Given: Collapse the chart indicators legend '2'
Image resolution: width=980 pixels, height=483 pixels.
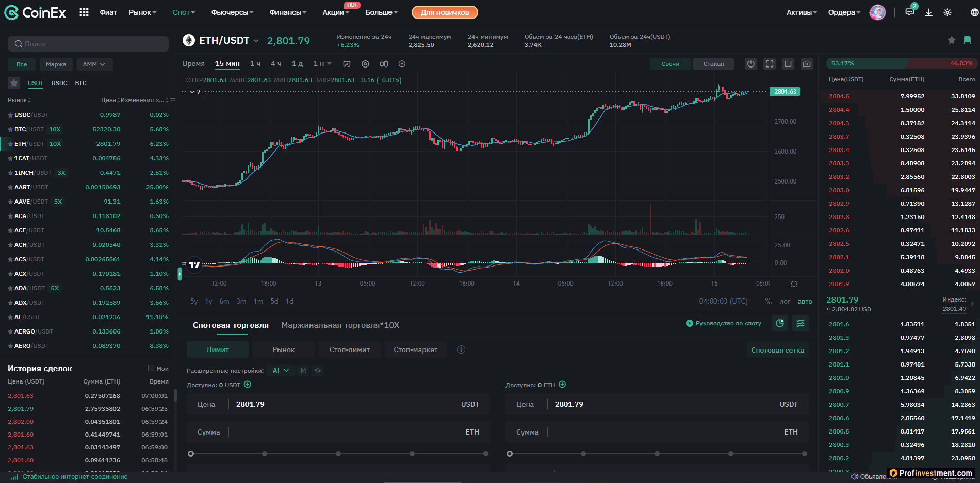Looking at the screenshot, I should pyautogui.click(x=194, y=92).
